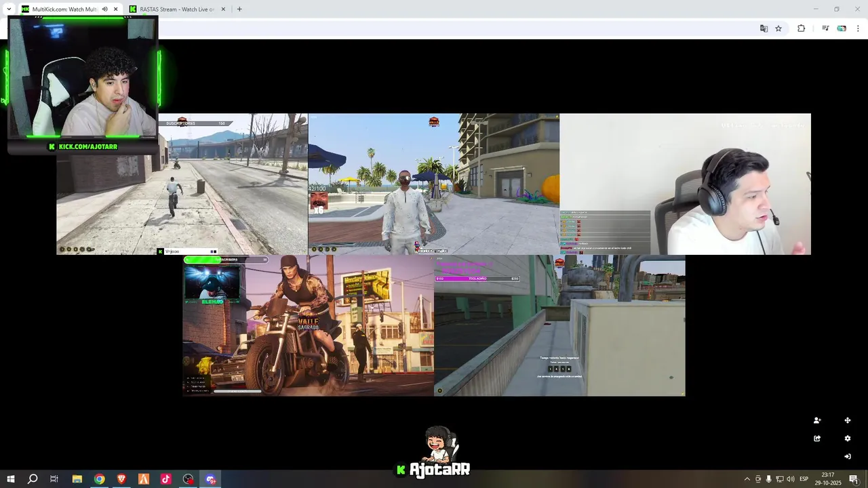Open the notification center icon
868x488 pixels.
[x=854, y=479]
